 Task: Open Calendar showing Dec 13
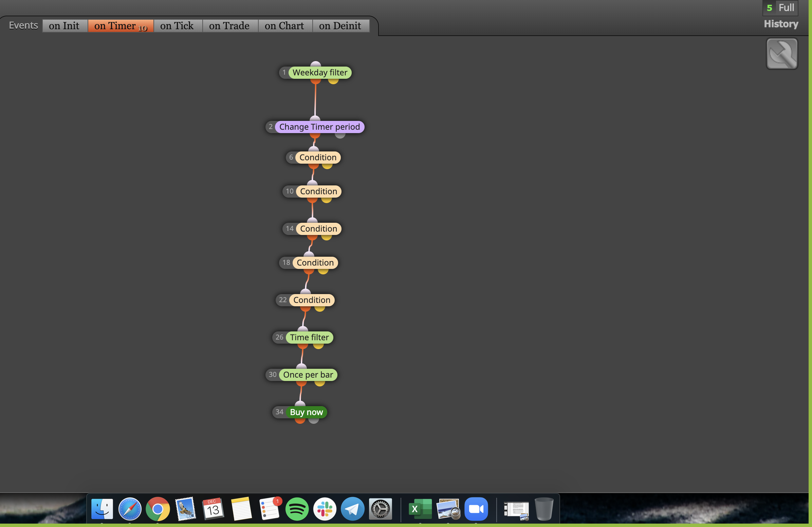tap(213, 509)
